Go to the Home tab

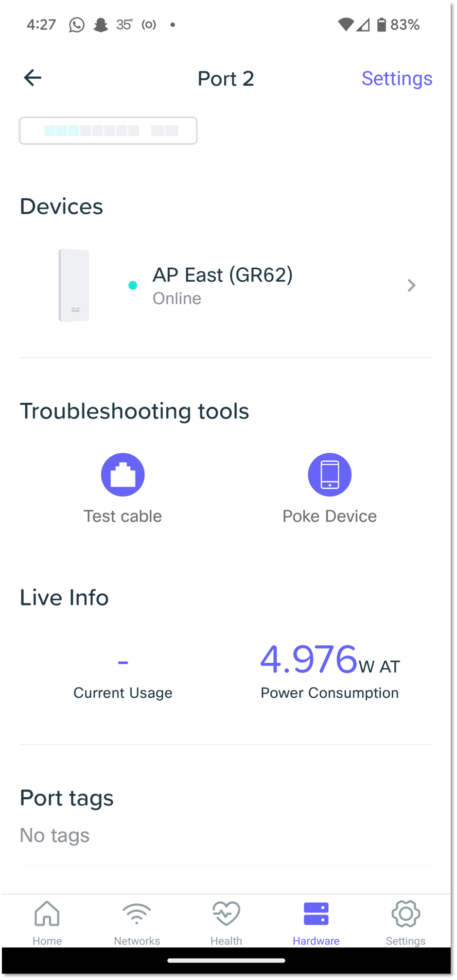[47, 922]
